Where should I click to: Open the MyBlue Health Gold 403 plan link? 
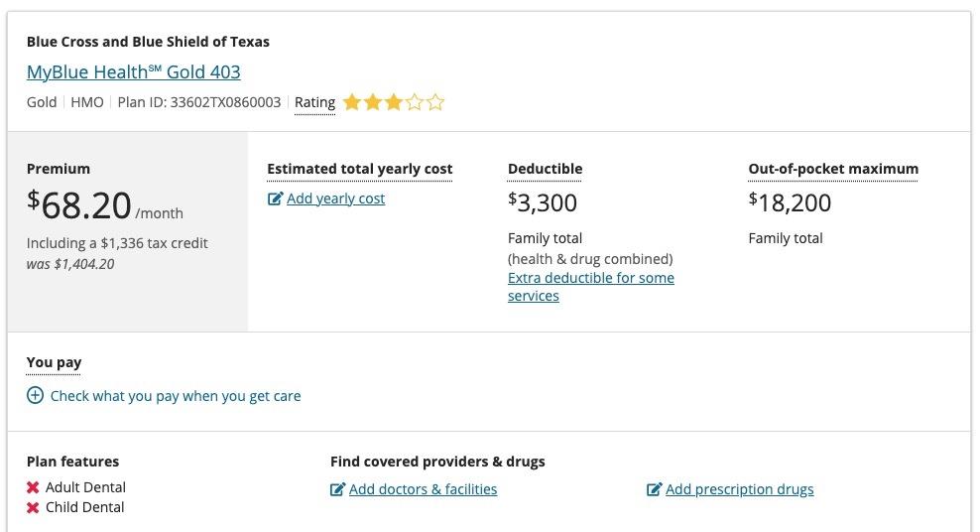[133, 72]
